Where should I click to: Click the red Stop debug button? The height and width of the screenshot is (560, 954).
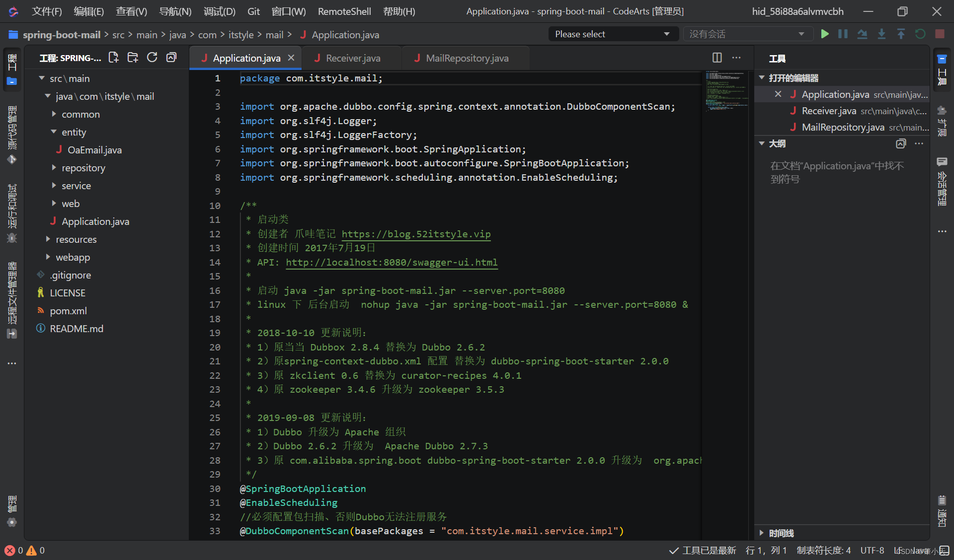[x=939, y=34]
